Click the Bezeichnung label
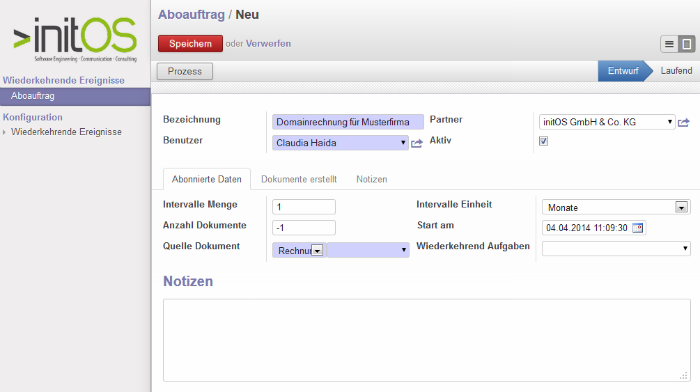700x392 pixels. click(x=192, y=120)
